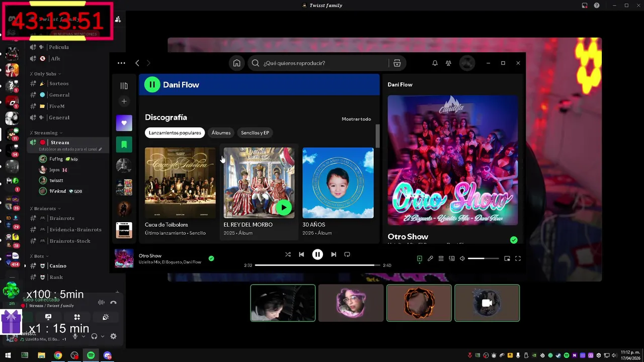Open Discord noise suppression waveform icon
Image resolution: width=644 pixels, height=362 pixels.
[101, 302]
